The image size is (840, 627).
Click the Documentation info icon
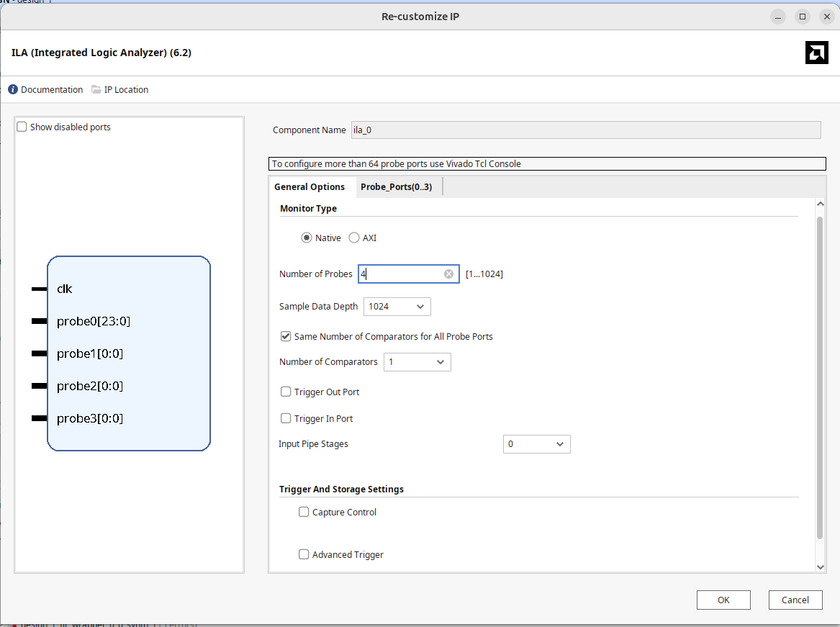tap(13, 90)
